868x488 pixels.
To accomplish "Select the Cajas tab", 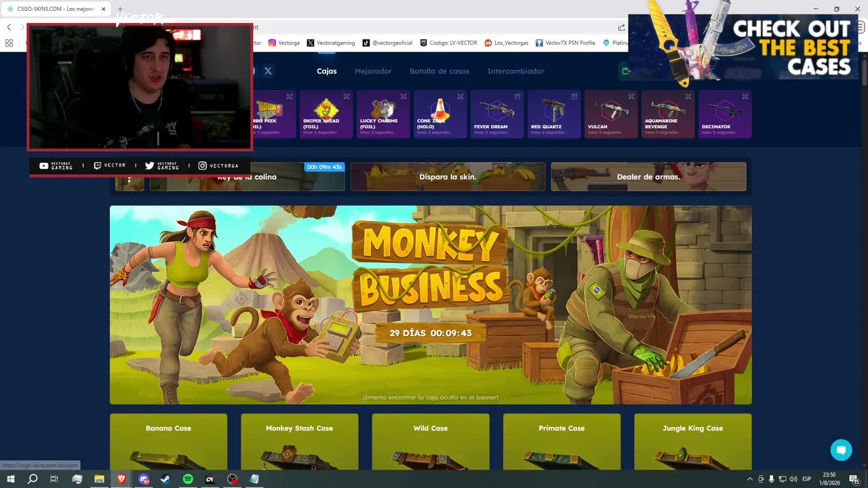I will (327, 71).
